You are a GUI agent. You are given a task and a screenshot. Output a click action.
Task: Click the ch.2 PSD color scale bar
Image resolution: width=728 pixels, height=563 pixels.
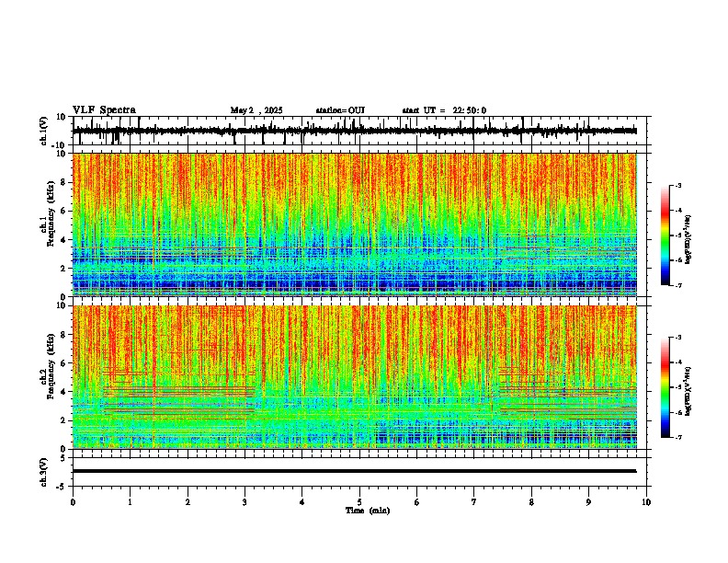coord(665,387)
